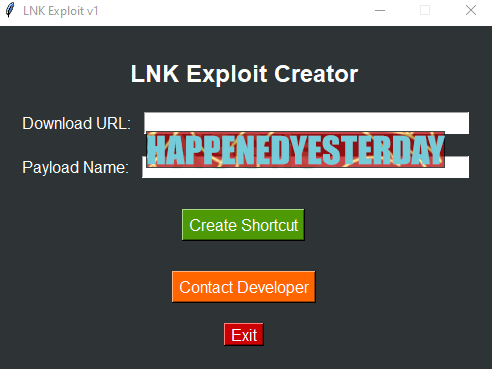Click the 'Payload Name:' label
Screen dimensions: 492x369
75,167
